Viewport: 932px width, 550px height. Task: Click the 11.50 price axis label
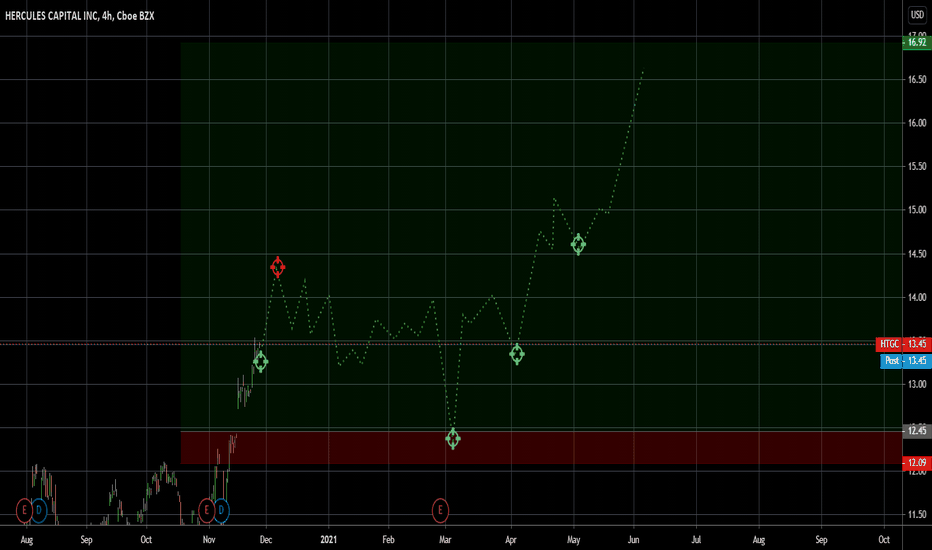pyautogui.click(x=917, y=515)
